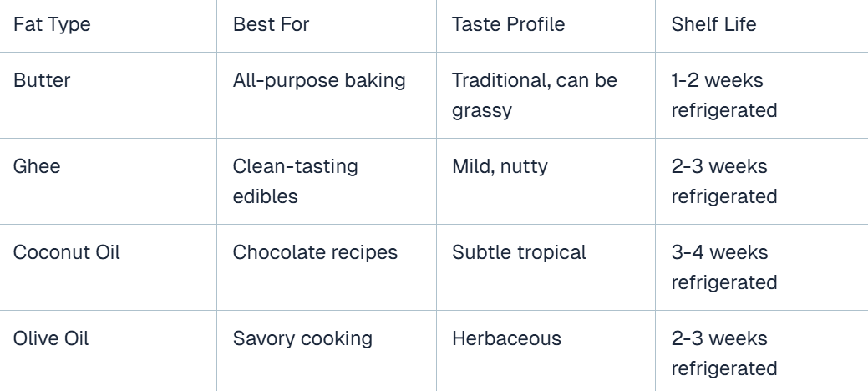Click the Chocolate recipes cell
The height and width of the screenshot is (391, 868).
tap(327, 267)
